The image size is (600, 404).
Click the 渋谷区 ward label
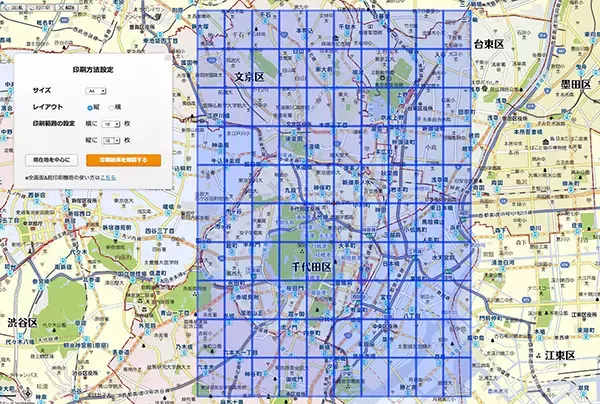tap(23, 323)
